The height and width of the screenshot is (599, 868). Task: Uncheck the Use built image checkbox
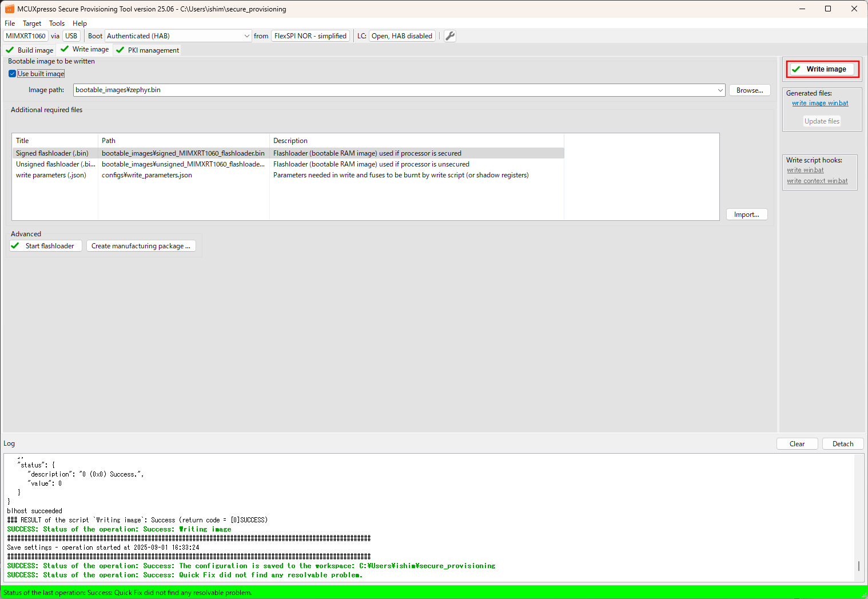[x=13, y=74]
